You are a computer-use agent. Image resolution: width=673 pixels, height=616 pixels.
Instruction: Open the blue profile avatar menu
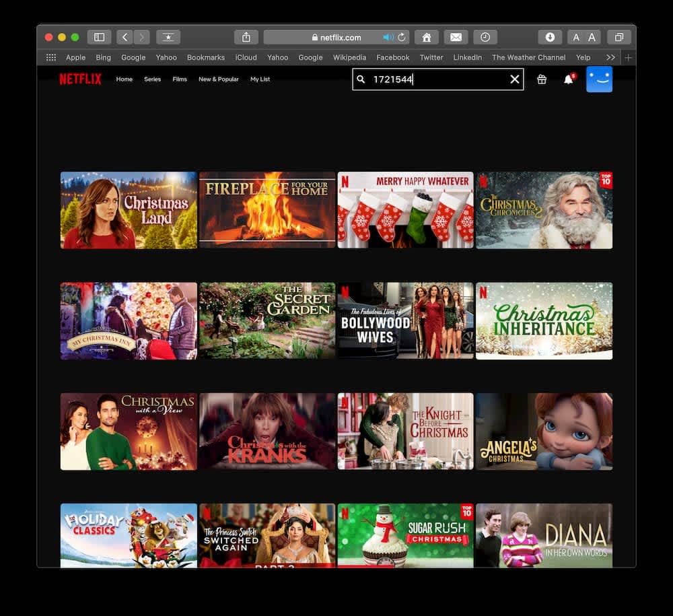tap(599, 79)
